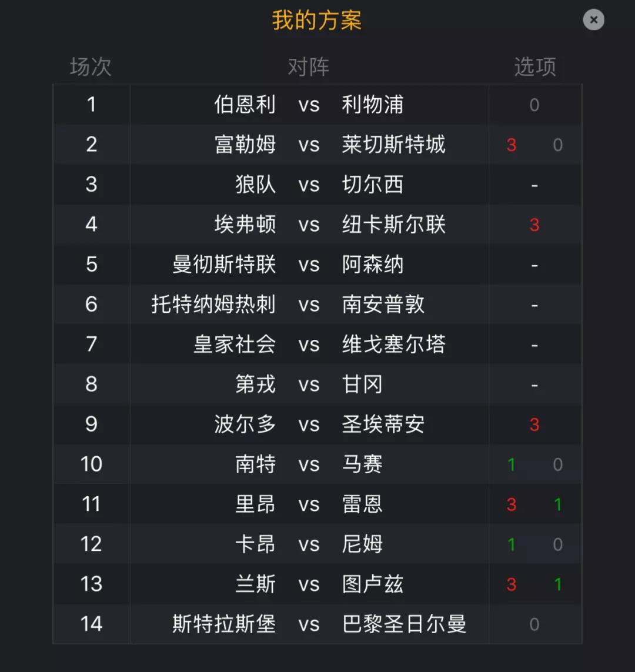Select the 皇家社会 vs 维戈塞尔塔 row

[317, 344]
